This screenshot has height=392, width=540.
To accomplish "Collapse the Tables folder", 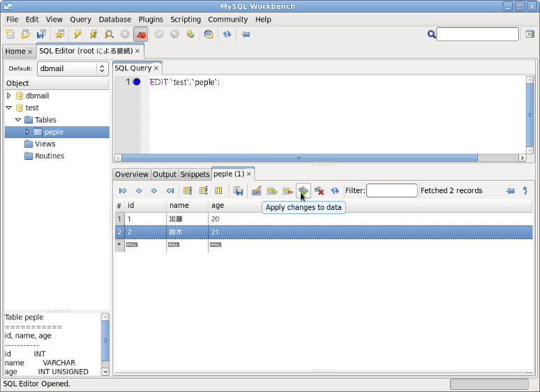I will pos(18,120).
